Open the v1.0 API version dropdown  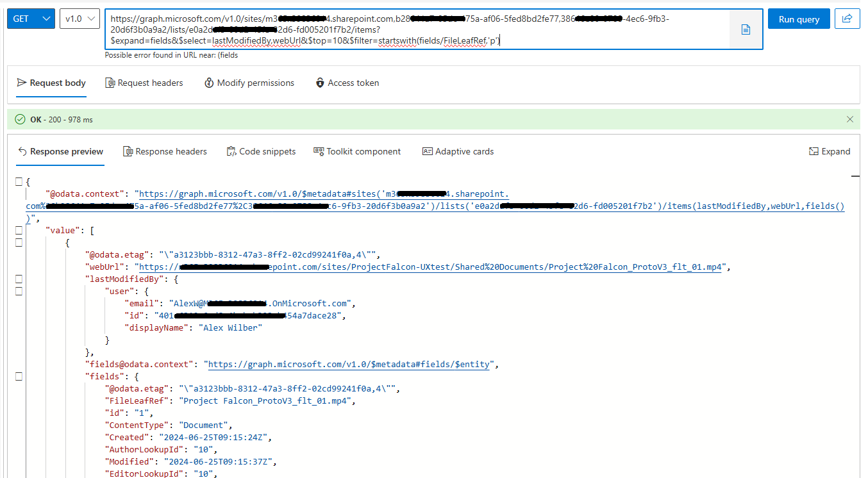(79, 19)
